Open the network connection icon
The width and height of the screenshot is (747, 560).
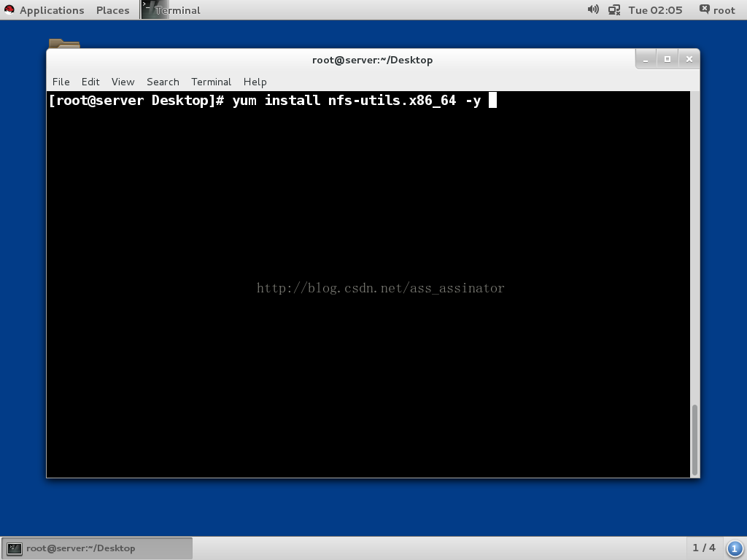614,9
